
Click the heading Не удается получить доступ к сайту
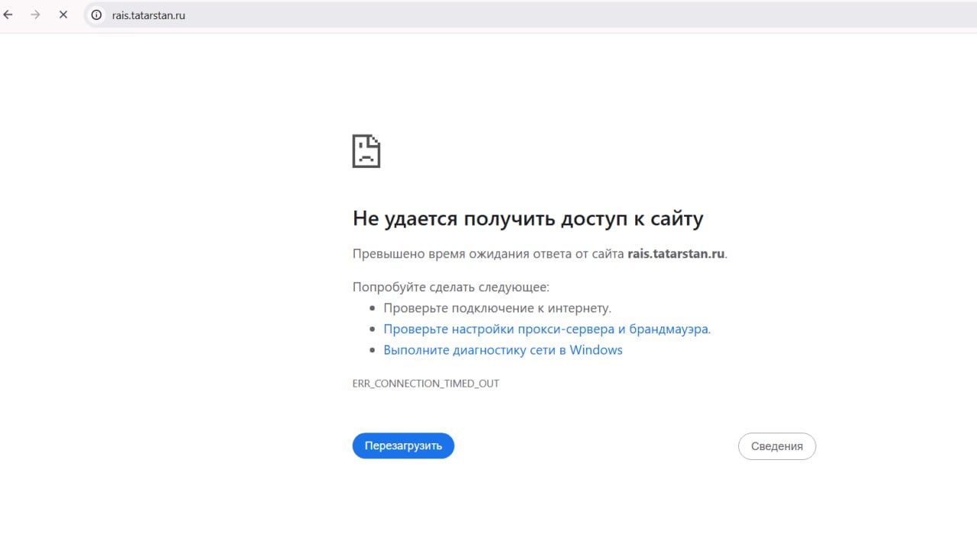[527, 219]
